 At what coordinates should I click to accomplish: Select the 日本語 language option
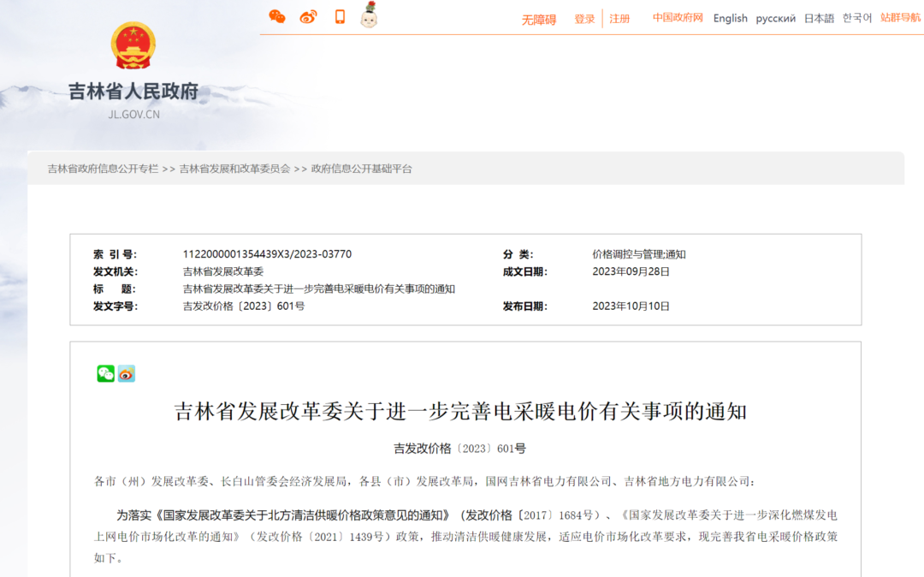(819, 18)
